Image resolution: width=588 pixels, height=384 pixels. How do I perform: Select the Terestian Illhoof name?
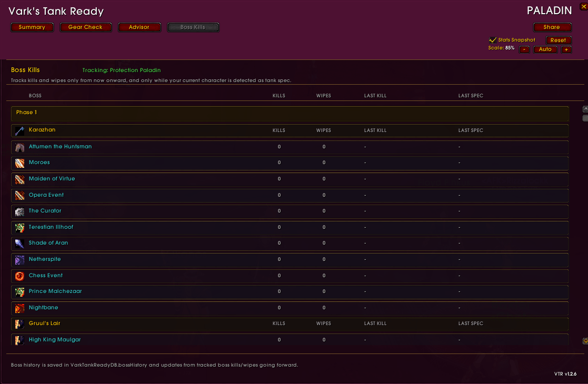51,227
